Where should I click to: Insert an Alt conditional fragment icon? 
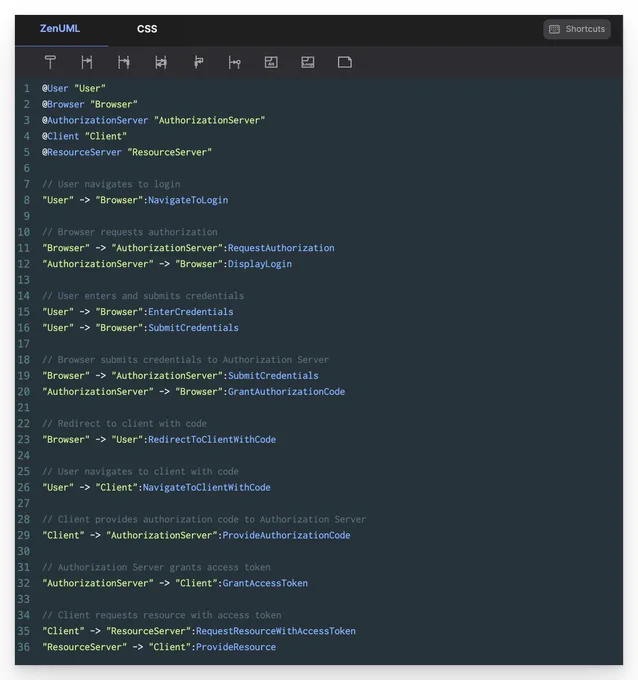pos(271,62)
